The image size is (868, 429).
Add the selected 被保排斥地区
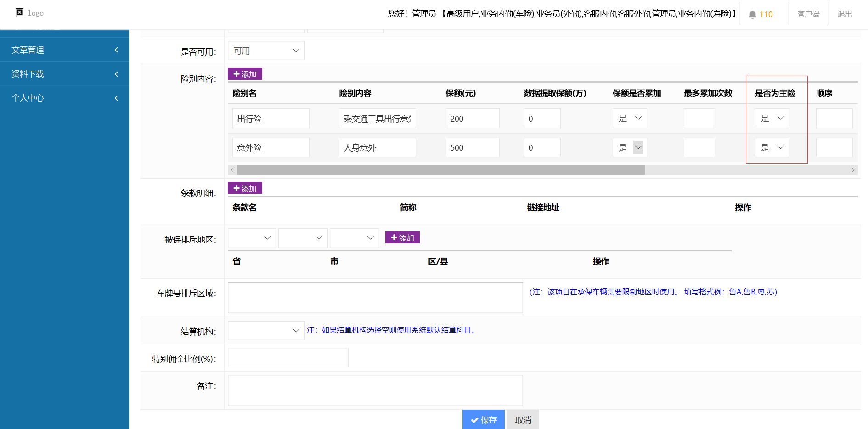click(402, 237)
